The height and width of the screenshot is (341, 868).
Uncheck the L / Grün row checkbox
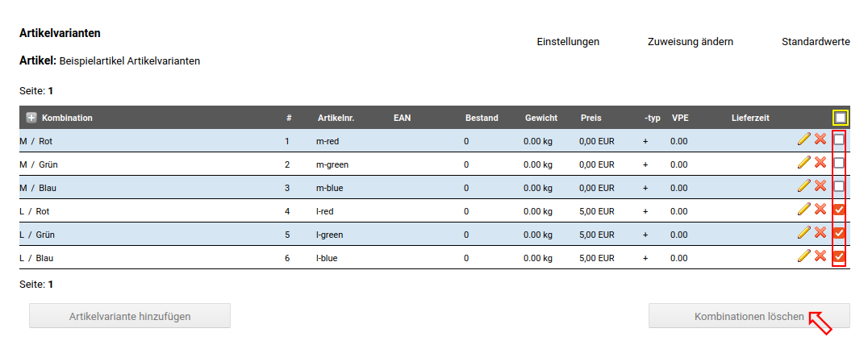click(x=840, y=234)
